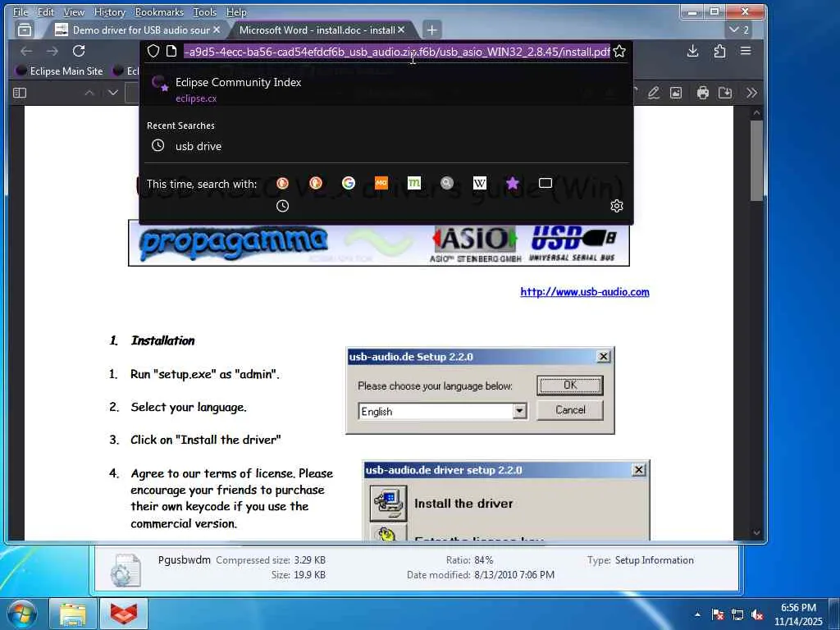Click the Select your language step text
The image size is (840, 630).
click(189, 407)
